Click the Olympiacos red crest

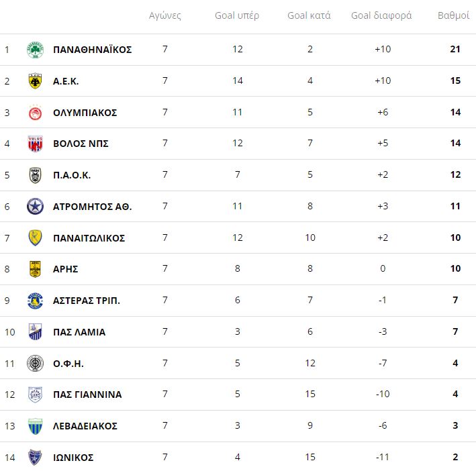pyautogui.click(x=35, y=113)
